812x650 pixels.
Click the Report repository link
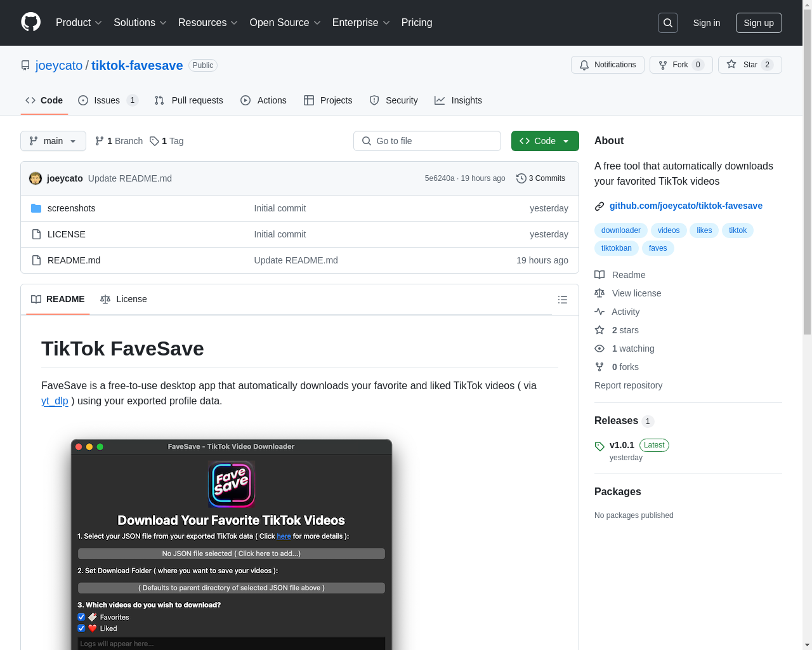[628, 385]
